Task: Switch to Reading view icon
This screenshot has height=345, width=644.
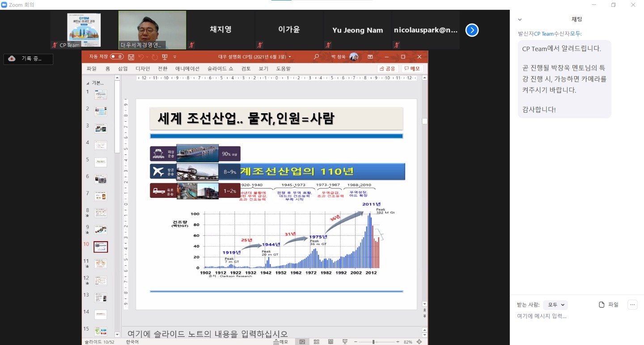Action: pyautogui.click(x=330, y=342)
